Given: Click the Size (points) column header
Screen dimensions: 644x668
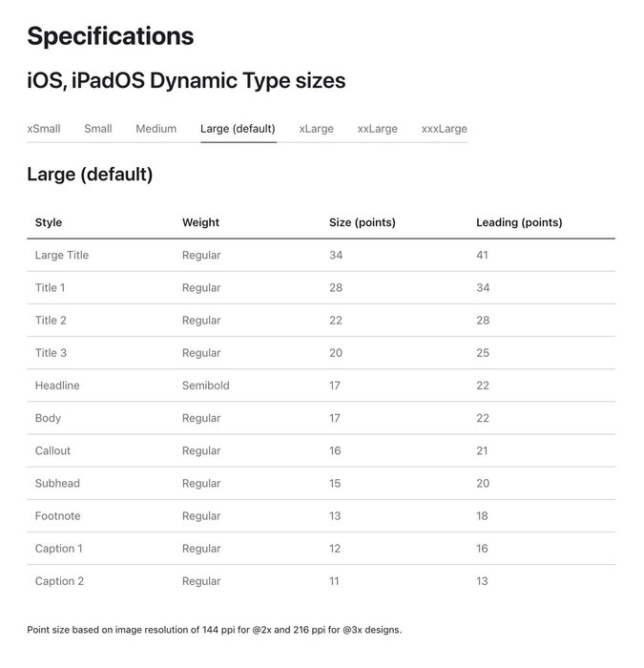Looking at the screenshot, I should (x=362, y=222).
